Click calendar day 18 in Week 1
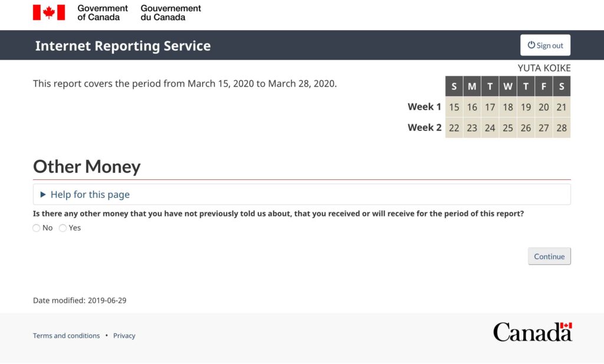This screenshot has height=364, width=604. [508, 107]
